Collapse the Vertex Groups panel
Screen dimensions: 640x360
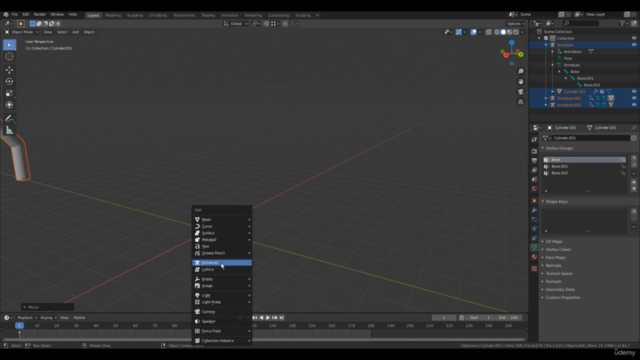[543, 148]
